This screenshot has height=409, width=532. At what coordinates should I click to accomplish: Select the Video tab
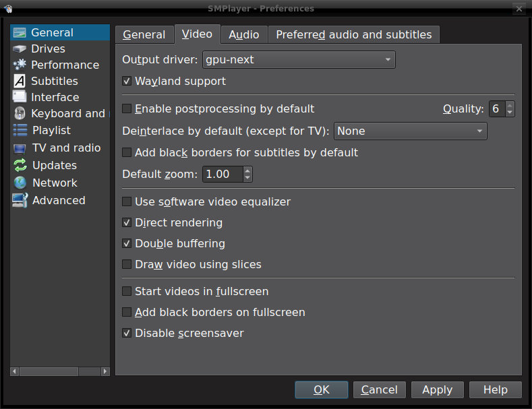click(x=197, y=34)
